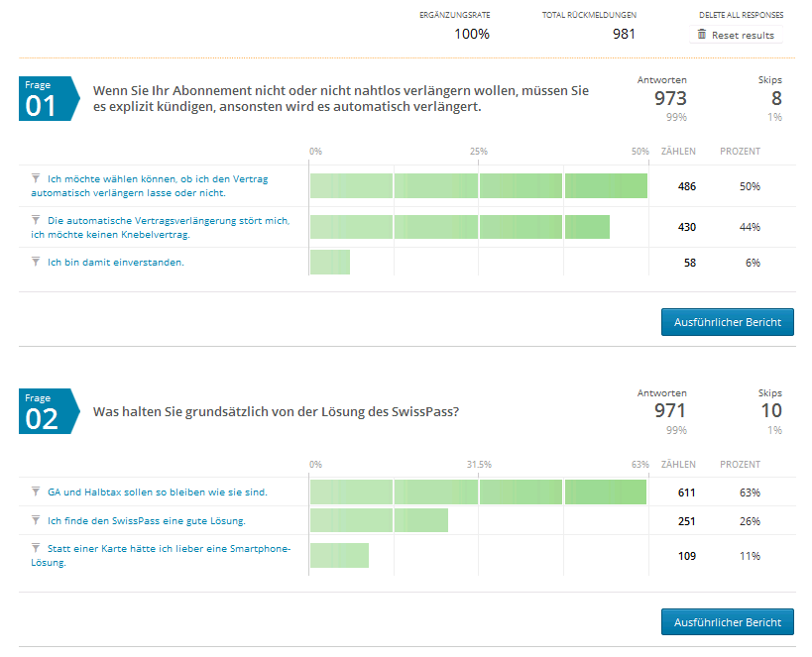Select answer 'Ich finde den SwissPass eine gute Lösung'

[x=147, y=521]
